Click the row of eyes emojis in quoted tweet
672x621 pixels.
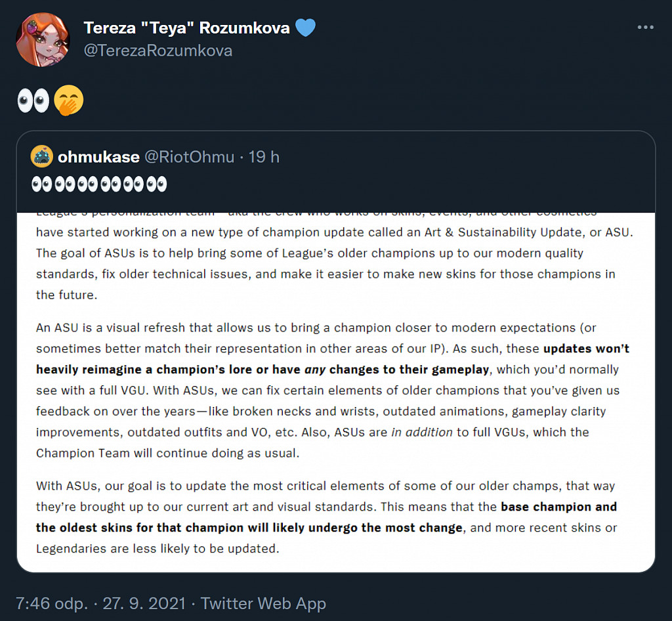point(99,184)
